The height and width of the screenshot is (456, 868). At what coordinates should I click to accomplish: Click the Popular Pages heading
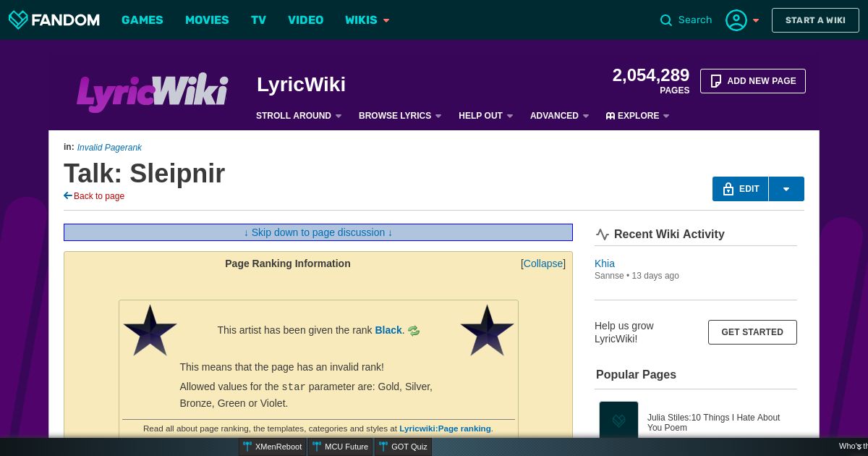[636, 374]
